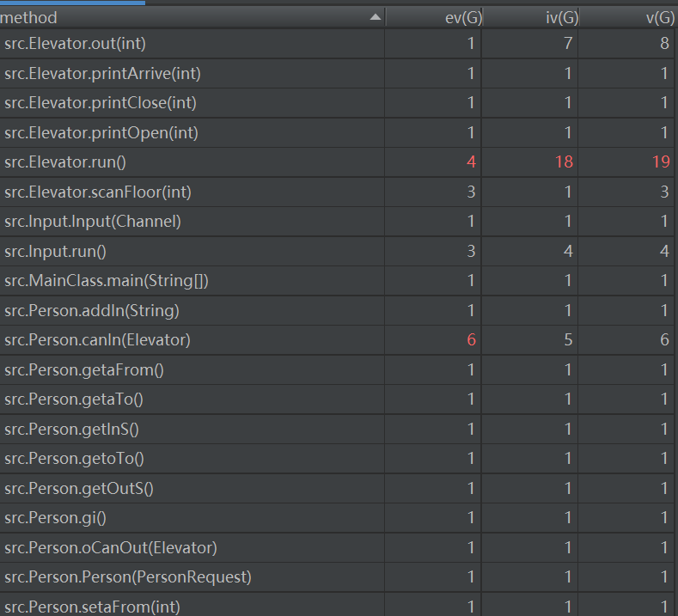Click ev(G) value 3 for Elevator.scanFloor(int)
The image size is (678, 616).
(471, 192)
